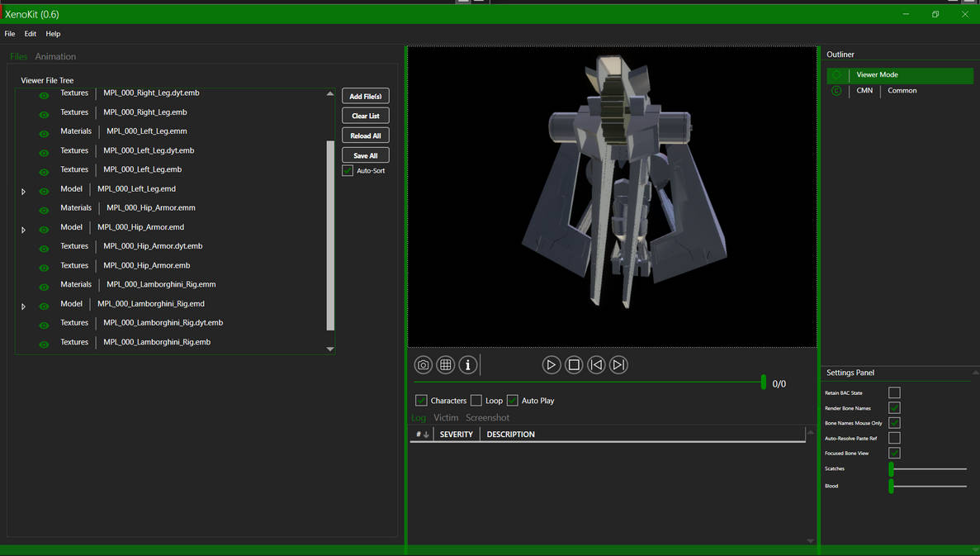Click file tree scroll up arrow
Screen dimensions: 980x556
point(330,94)
